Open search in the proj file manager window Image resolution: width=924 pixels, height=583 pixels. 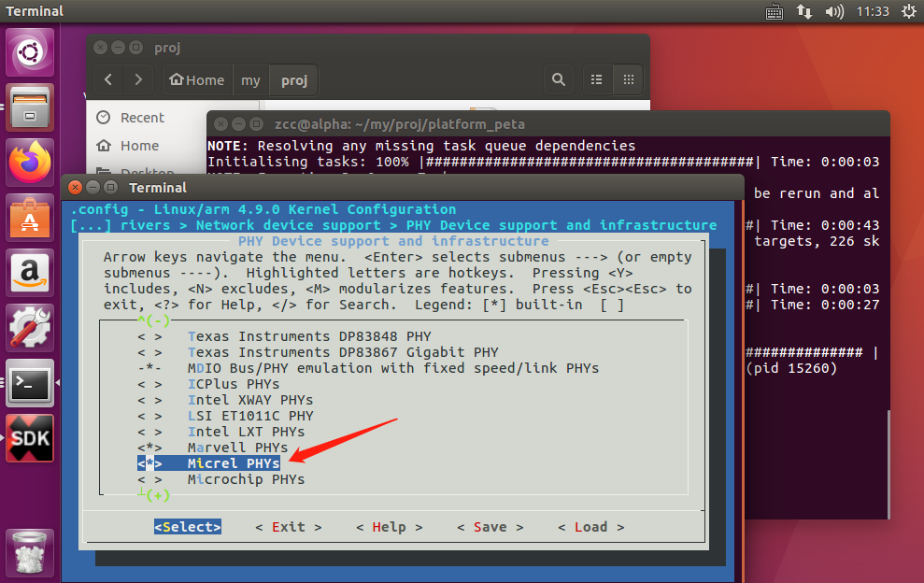pyautogui.click(x=560, y=79)
